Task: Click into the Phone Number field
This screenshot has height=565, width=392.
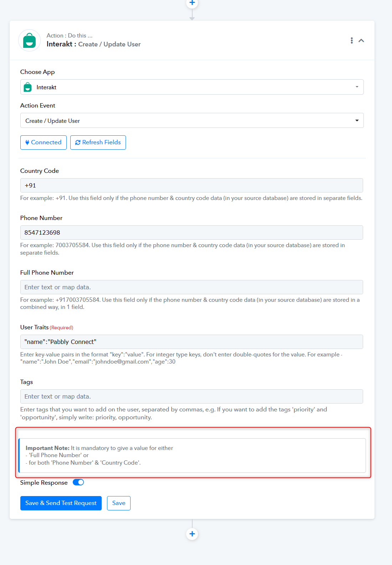Action: point(192,232)
